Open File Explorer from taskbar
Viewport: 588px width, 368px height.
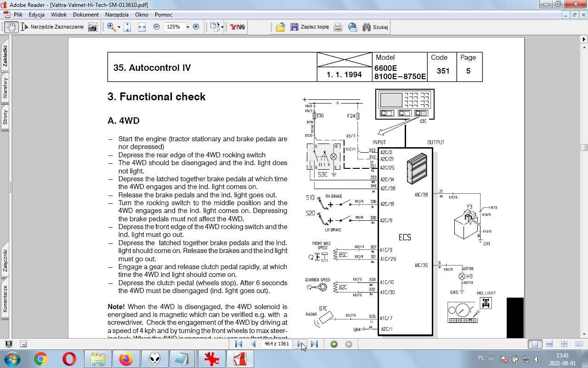coord(98,359)
